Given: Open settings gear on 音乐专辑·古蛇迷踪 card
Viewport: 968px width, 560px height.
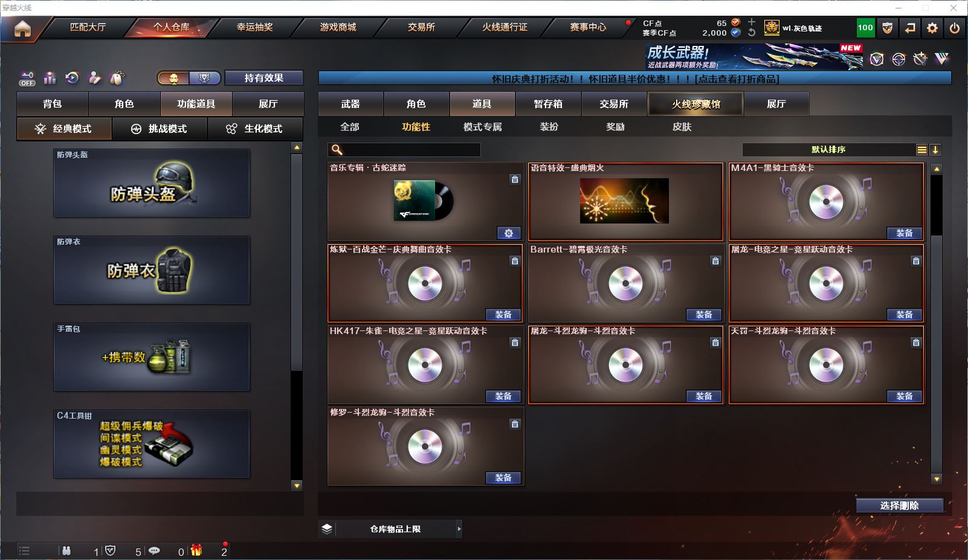Looking at the screenshot, I should (508, 233).
